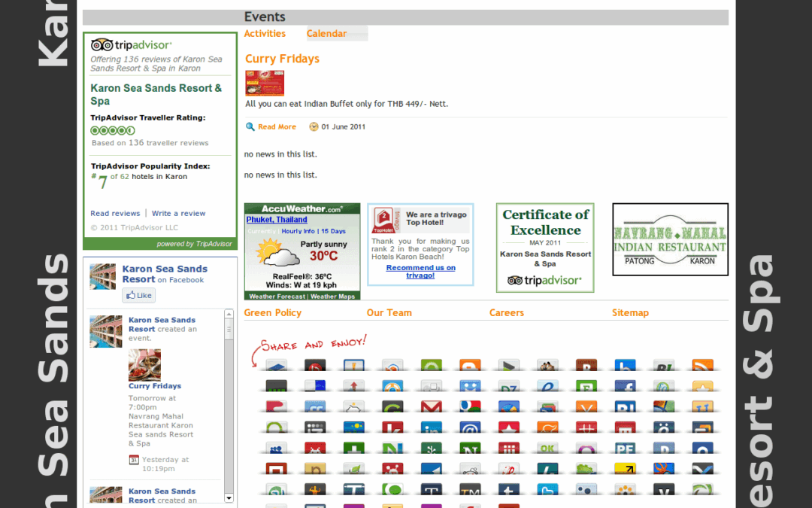Viewport: 812px width, 508px height.
Task: Share on Orkut via purple ring icon
Action: [586, 448]
